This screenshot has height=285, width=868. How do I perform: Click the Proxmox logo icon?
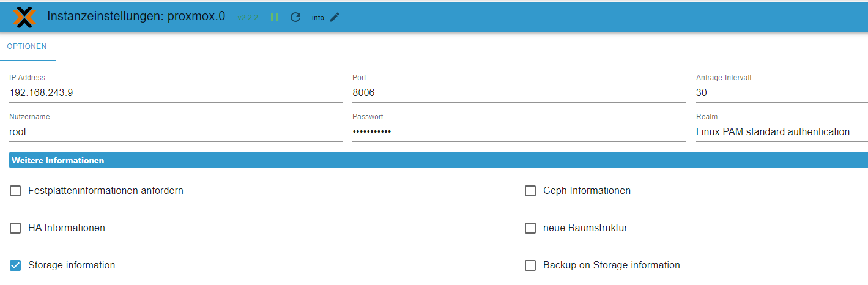24,17
